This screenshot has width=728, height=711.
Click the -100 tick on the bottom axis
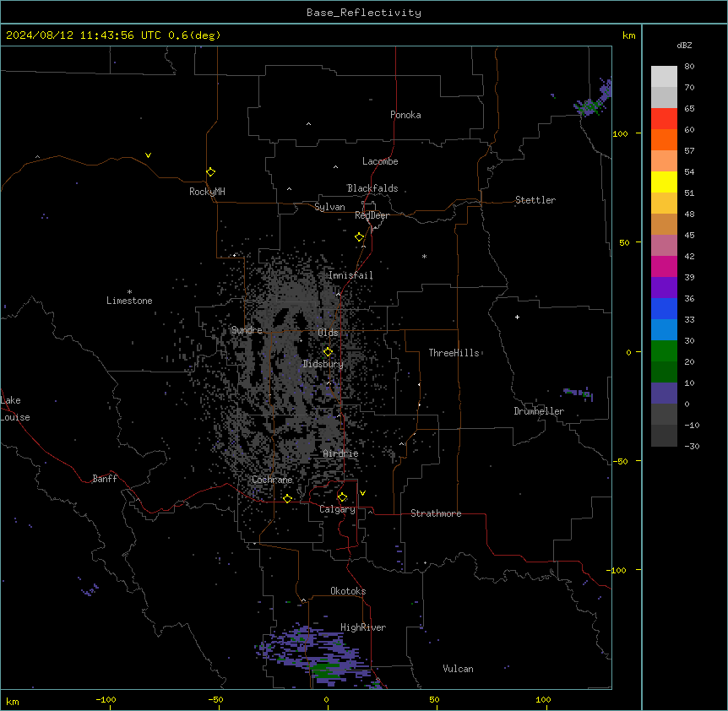click(x=106, y=699)
